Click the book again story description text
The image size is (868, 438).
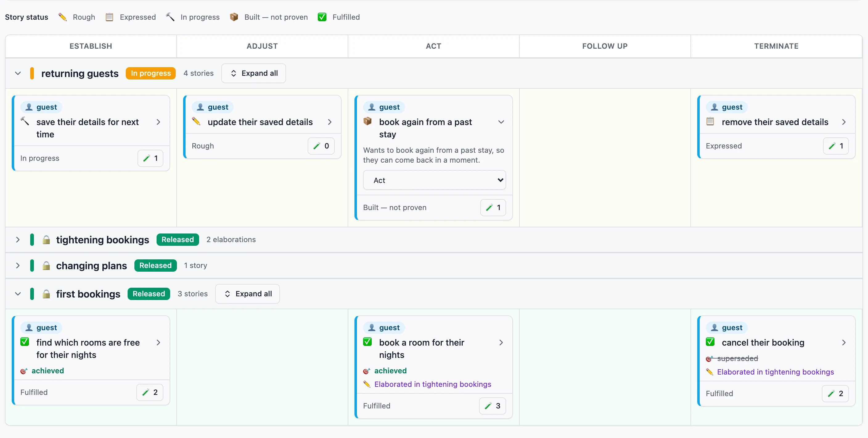[x=434, y=155]
